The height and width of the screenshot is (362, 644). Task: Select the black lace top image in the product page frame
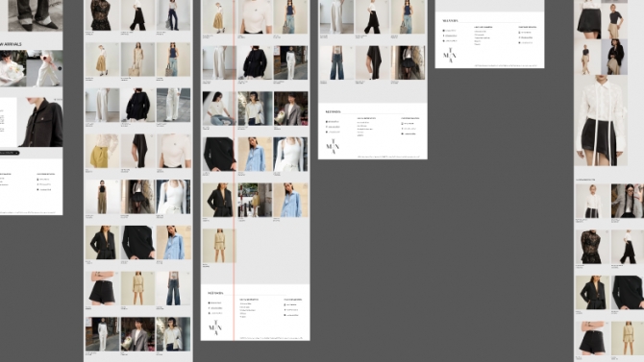(x=592, y=247)
